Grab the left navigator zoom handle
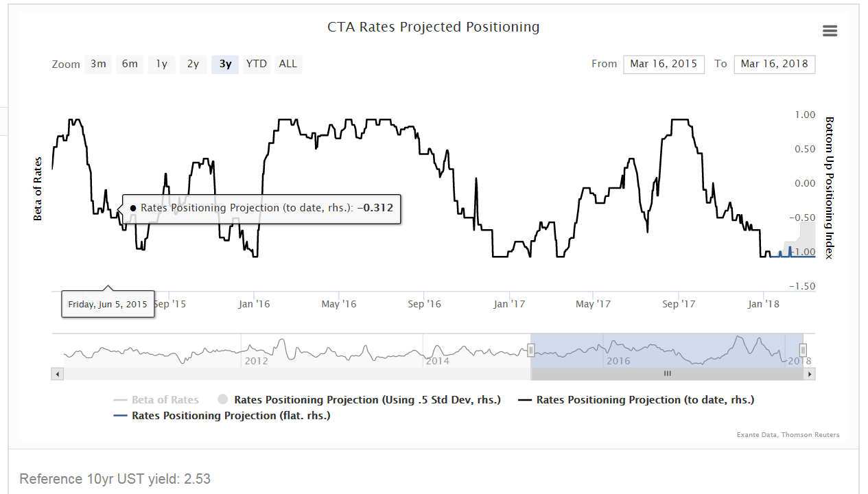 [530, 350]
